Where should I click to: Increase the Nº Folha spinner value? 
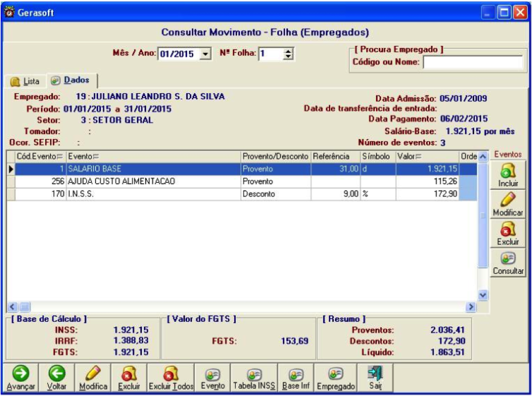pos(288,51)
